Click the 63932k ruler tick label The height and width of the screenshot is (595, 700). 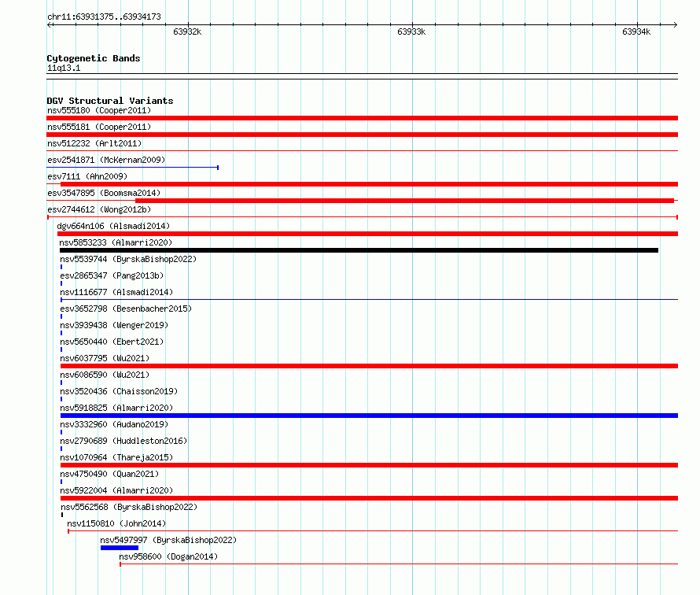[x=187, y=31]
